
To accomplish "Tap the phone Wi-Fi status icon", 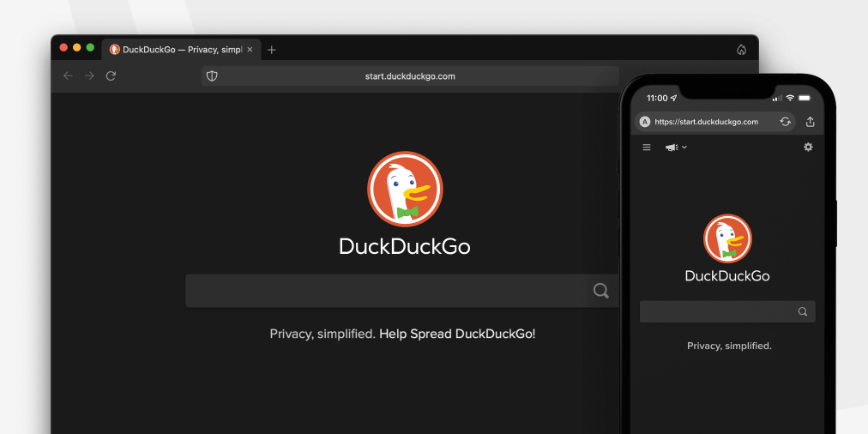I will 790,98.
